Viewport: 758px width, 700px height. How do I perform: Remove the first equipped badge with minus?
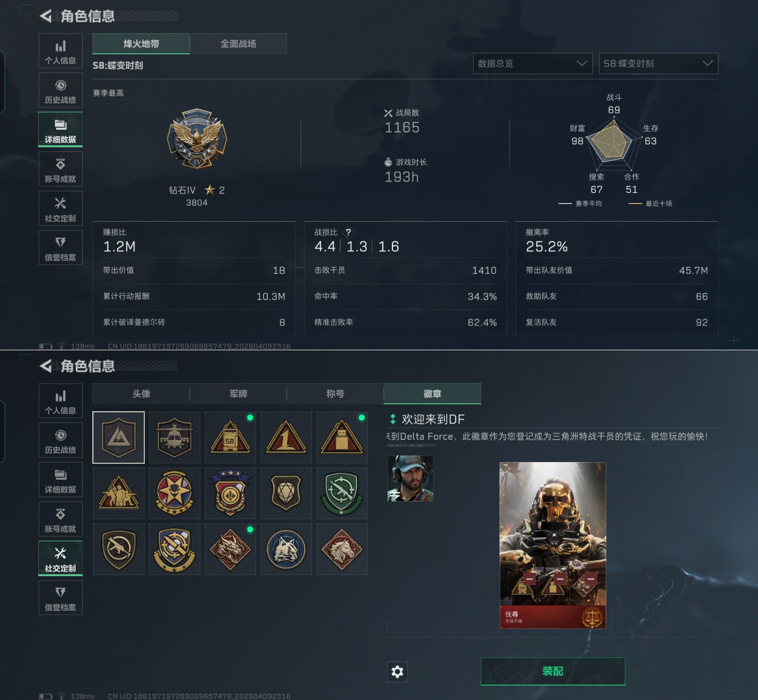click(x=530, y=579)
